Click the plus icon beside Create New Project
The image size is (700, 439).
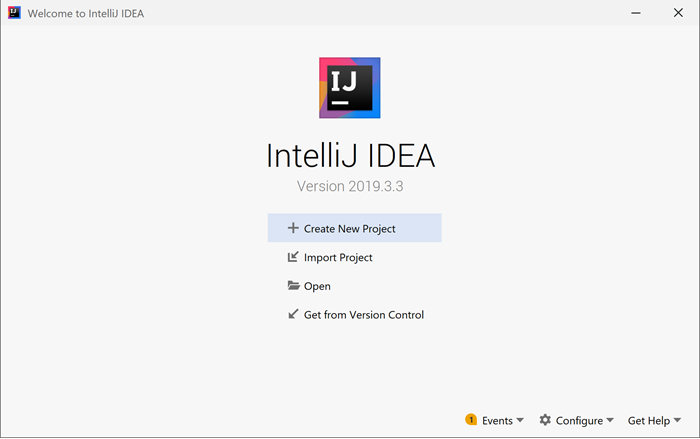[x=293, y=228]
